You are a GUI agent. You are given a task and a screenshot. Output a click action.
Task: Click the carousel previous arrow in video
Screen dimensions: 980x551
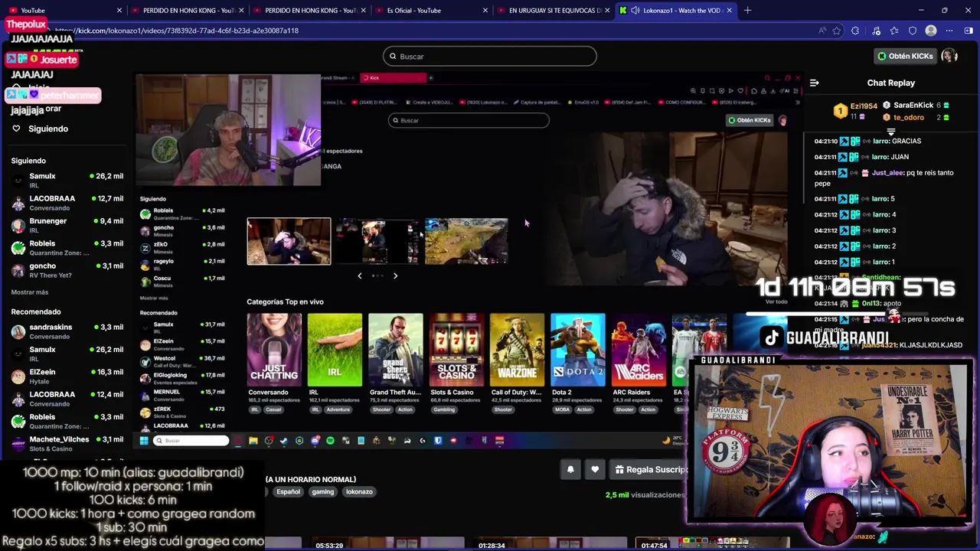click(x=360, y=275)
